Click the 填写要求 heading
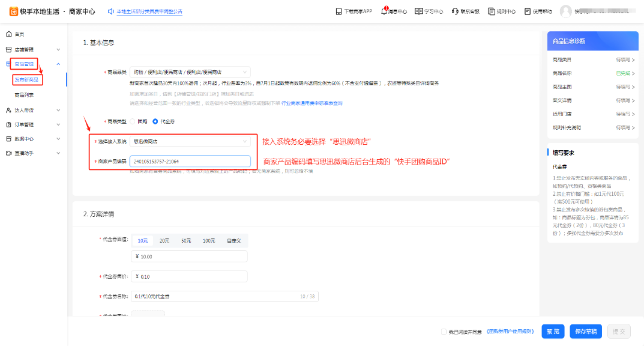The height and width of the screenshot is (346, 644). [564, 153]
